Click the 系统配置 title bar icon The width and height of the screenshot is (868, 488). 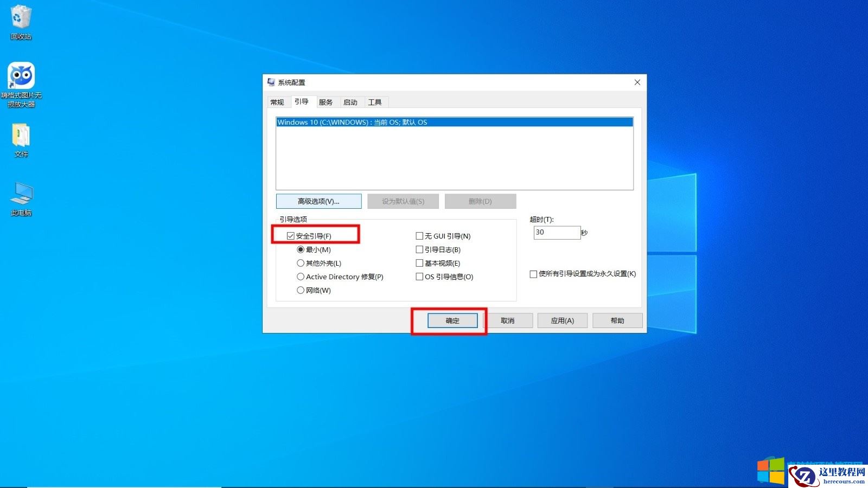point(271,82)
